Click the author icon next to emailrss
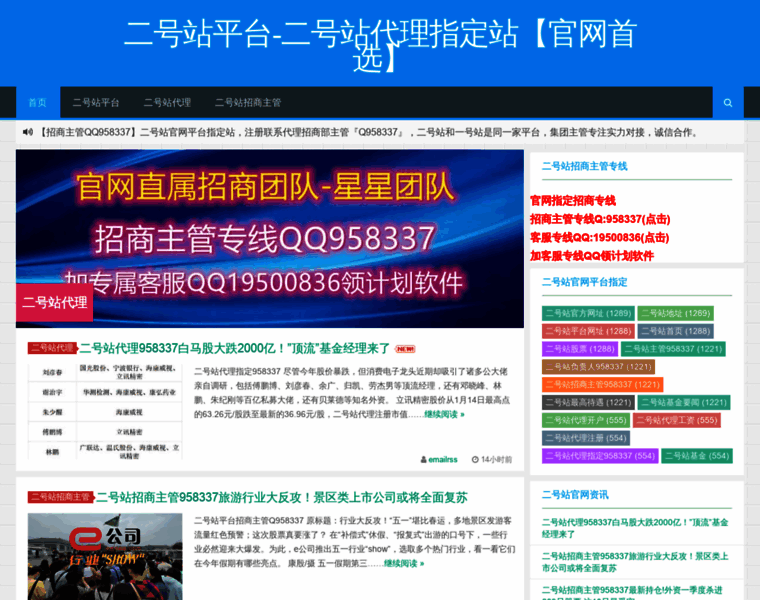 click(424, 459)
